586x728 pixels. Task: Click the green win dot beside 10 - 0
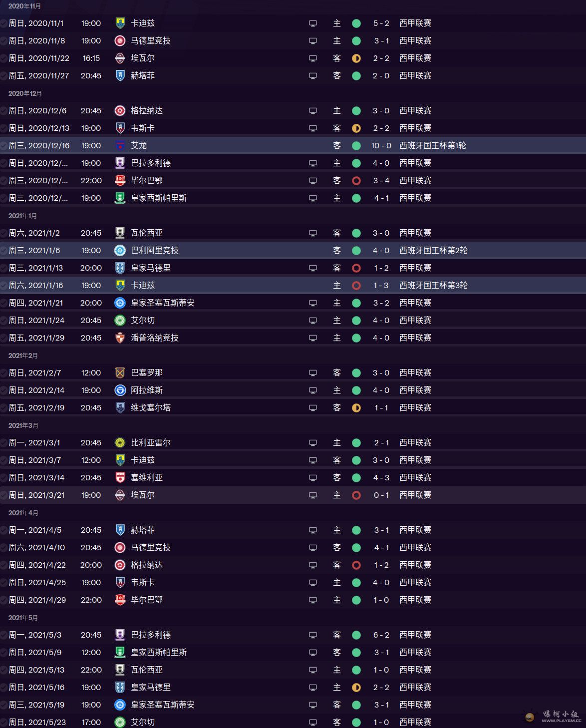pos(356,146)
